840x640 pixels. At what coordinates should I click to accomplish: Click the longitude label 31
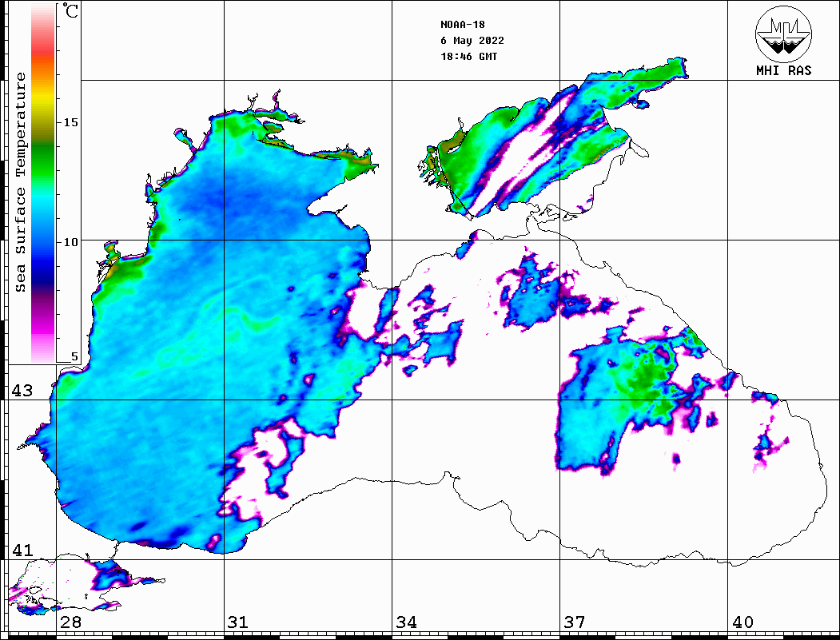[238, 622]
